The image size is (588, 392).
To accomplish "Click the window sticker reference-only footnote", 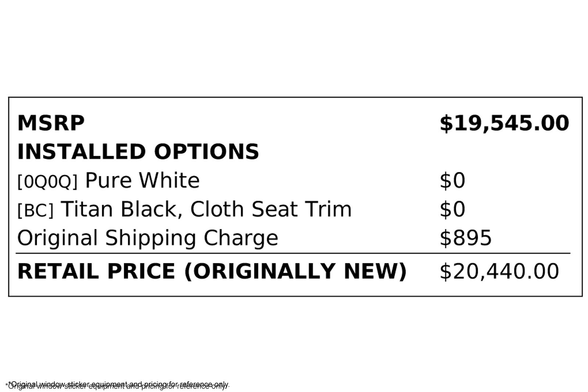I will [118, 385].
